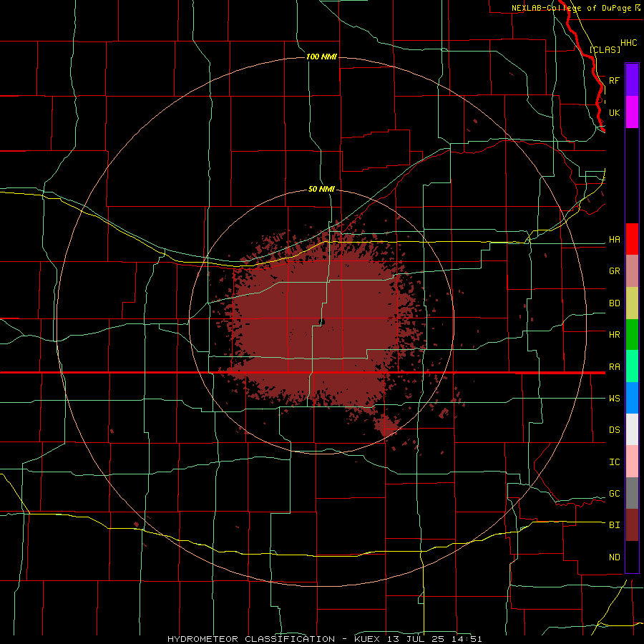Select the pink GR legend swatch
Image resolution: width=644 pixels, height=644 pixels.
pyautogui.click(x=632, y=271)
